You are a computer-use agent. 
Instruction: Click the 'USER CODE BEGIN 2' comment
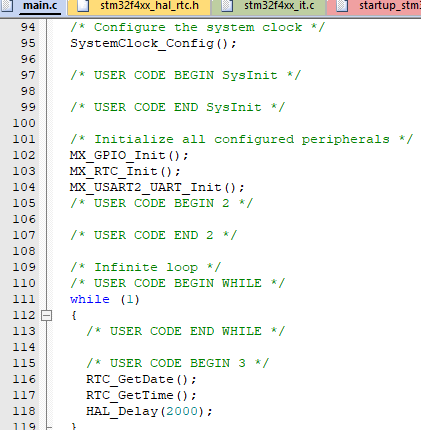161,203
